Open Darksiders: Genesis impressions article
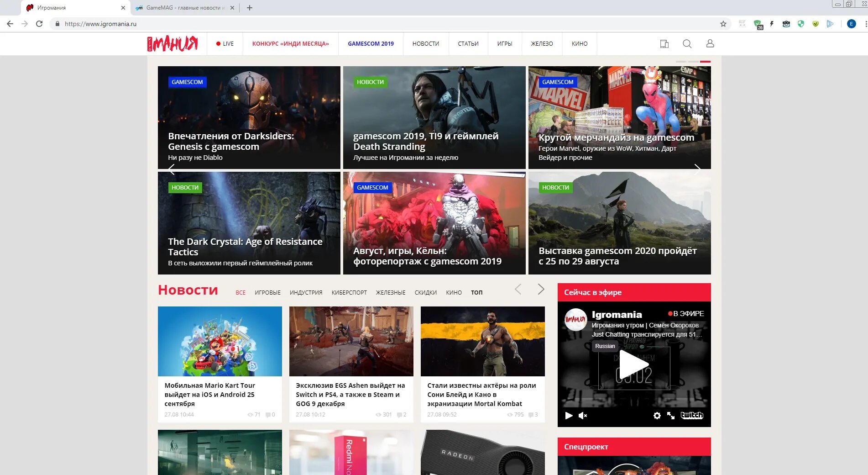The image size is (868, 475). 249,117
